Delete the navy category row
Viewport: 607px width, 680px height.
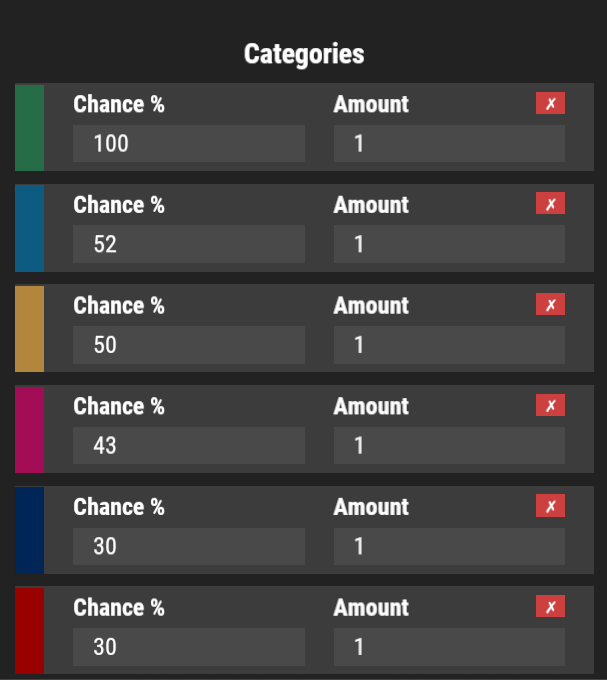point(550,506)
